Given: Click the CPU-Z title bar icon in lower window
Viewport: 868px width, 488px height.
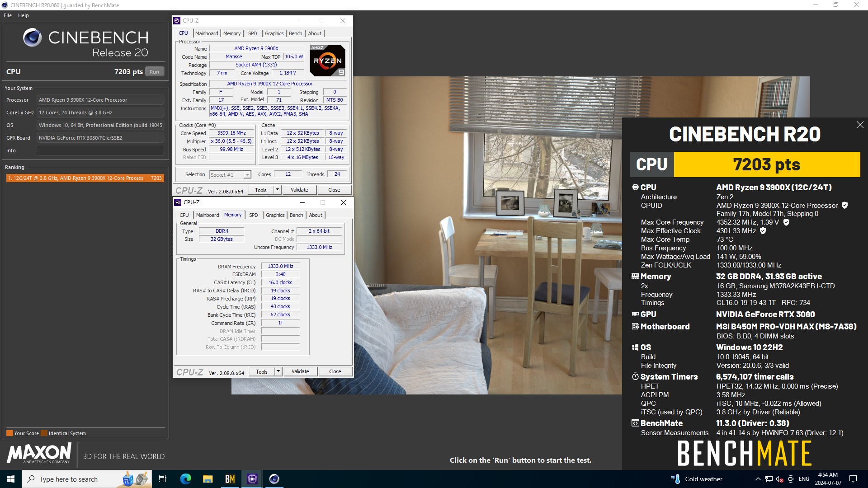Looking at the screenshot, I should (x=178, y=202).
